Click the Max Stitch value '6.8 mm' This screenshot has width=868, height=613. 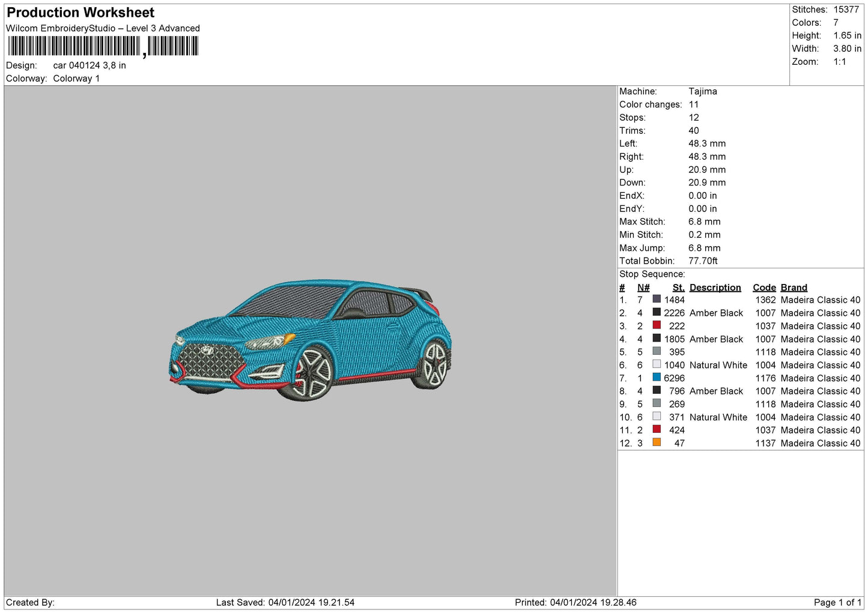pos(705,222)
